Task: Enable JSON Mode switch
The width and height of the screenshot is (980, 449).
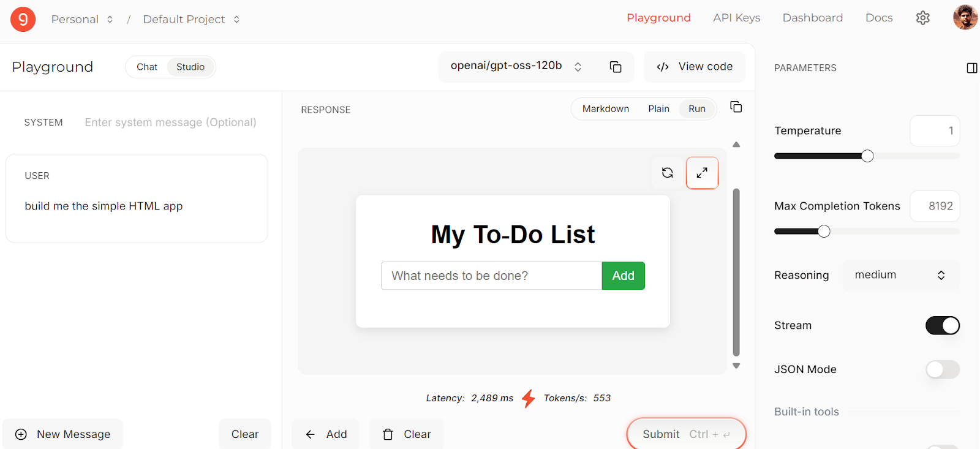Action: point(942,369)
